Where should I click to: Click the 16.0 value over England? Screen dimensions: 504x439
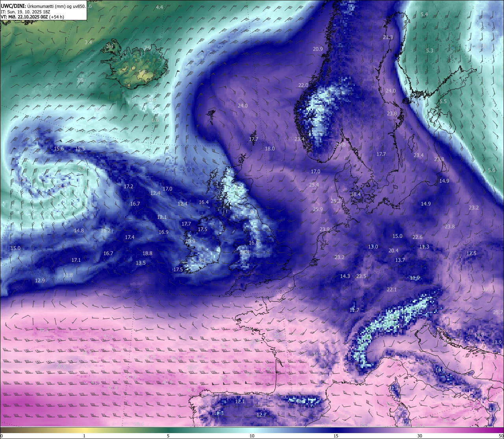click(x=254, y=243)
